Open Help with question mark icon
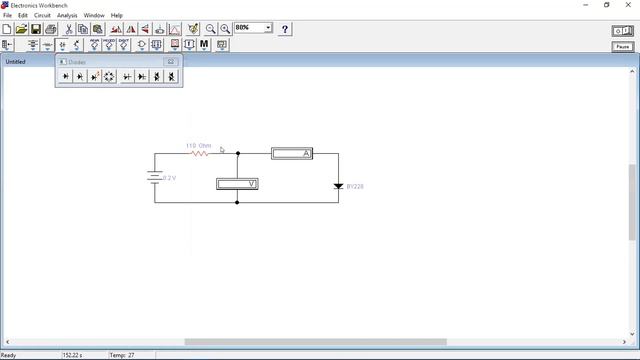The width and height of the screenshot is (640, 360). coord(285,29)
